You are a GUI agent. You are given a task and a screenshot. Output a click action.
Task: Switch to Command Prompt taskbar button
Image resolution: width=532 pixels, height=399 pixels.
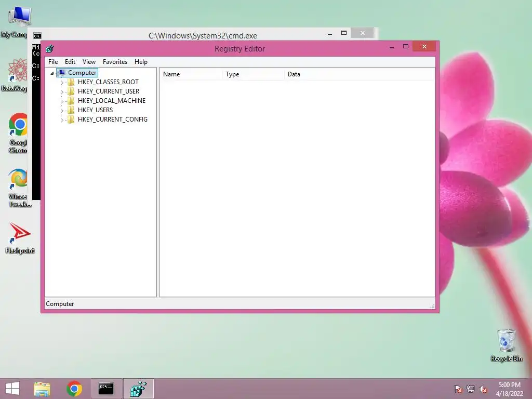[x=106, y=389]
